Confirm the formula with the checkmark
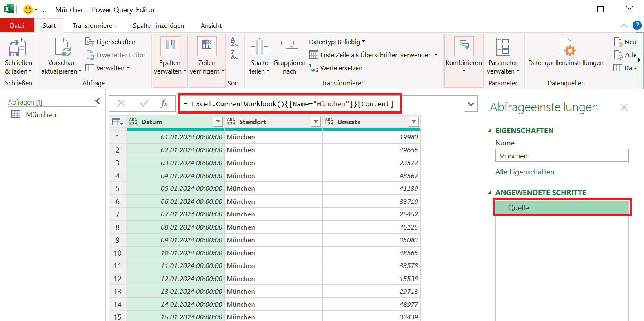 pyautogui.click(x=144, y=103)
